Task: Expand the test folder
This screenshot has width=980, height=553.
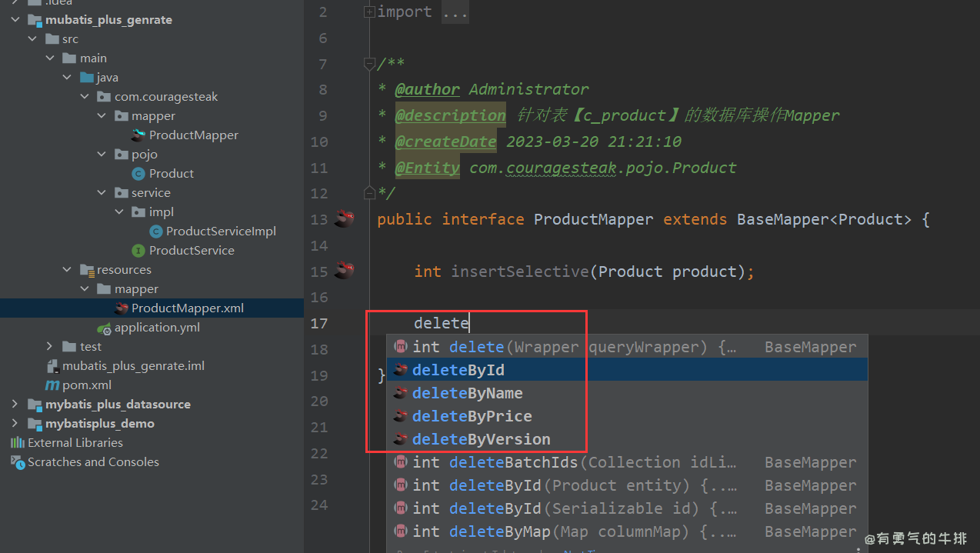Action: 50,347
